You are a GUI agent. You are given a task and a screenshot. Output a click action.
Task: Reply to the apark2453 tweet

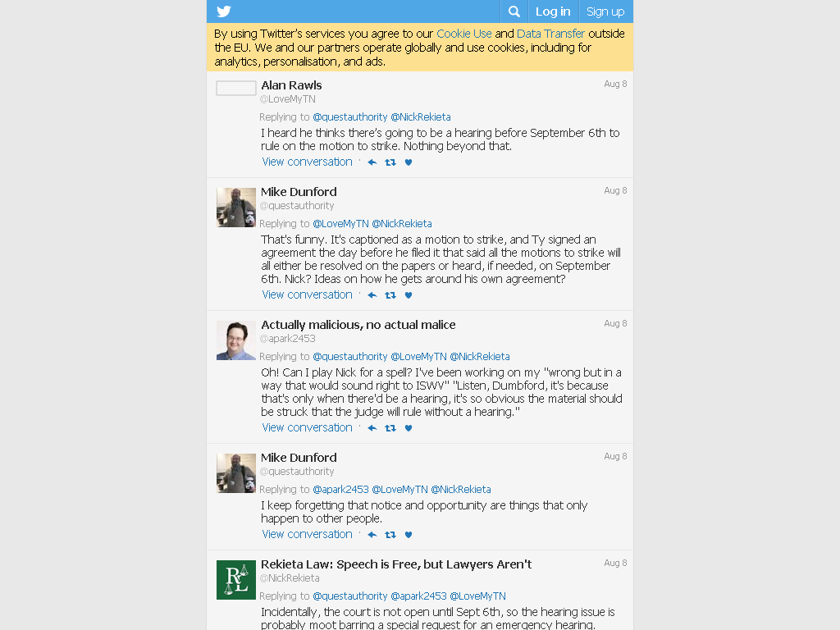pos(372,428)
